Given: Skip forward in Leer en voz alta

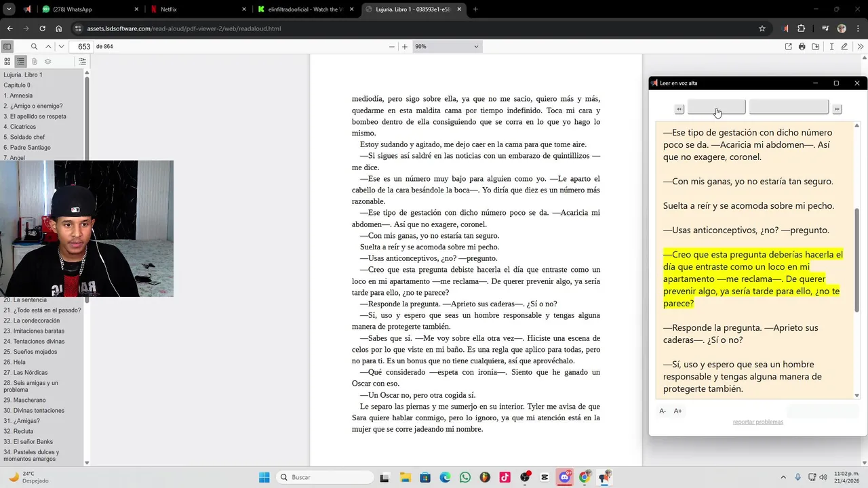Looking at the screenshot, I should 837,109.
